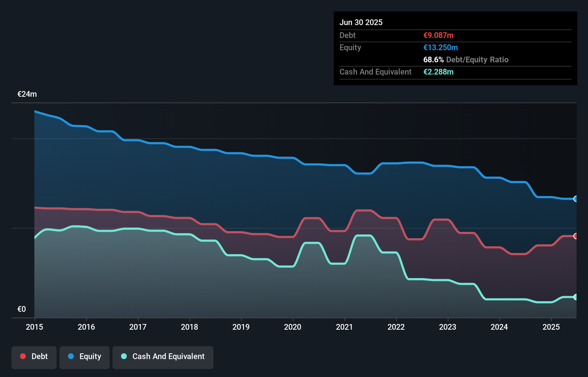The width and height of the screenshot is (588, 377).
Task: Click the €13.250m Equity value in tooltip
Action: pyautogui.click(x=440, y=48)
